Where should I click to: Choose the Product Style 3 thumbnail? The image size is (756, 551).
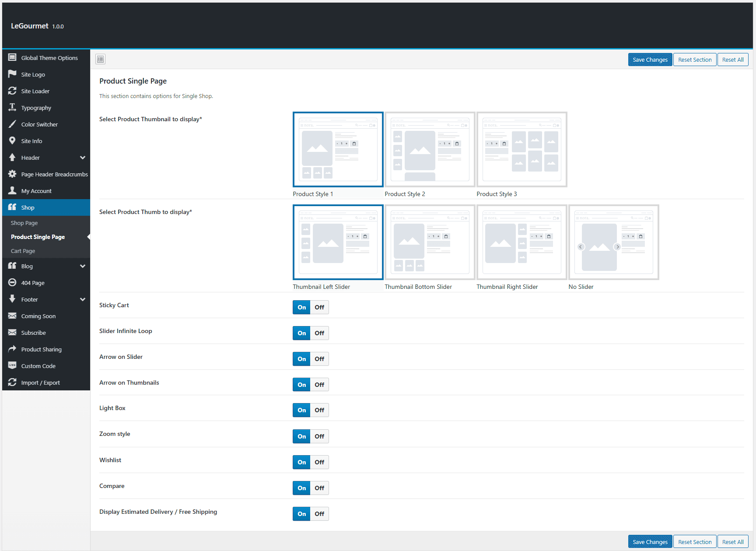click(x=522, y=150)
